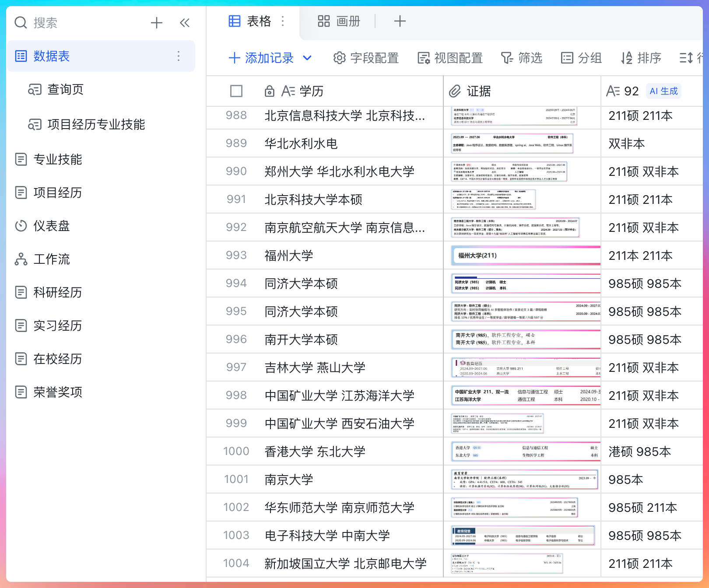The image size is (709, 588).
Task: Add a new item with the sidebar plus icon
Action: point(156,23)
